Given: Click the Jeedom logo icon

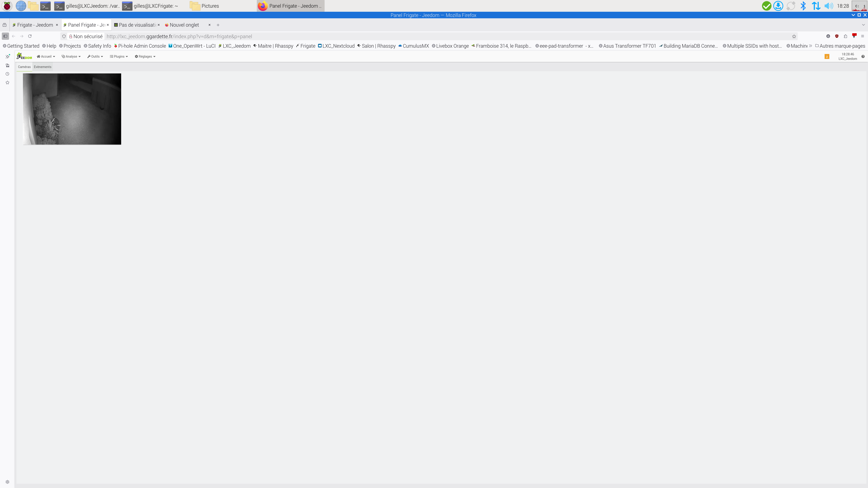Looking at the screenshot, I should coord(24,56).
